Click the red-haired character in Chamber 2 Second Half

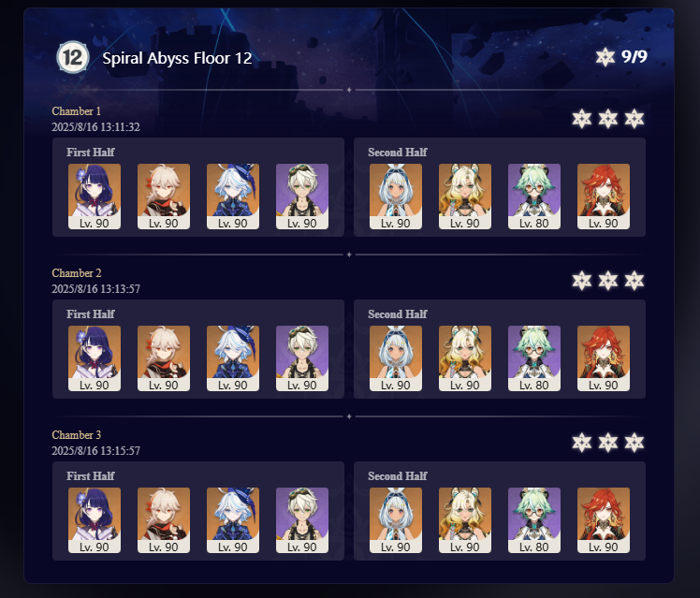point(603,358)
